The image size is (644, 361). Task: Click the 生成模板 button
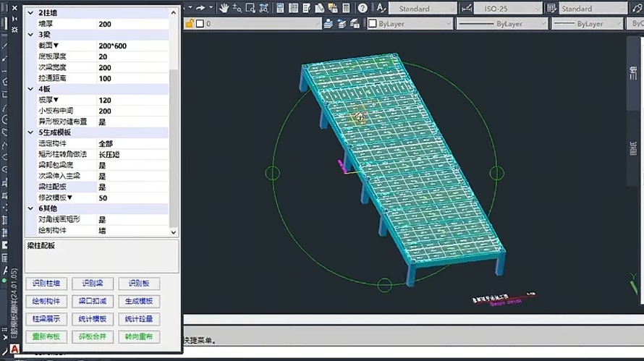tap(139, 302)
